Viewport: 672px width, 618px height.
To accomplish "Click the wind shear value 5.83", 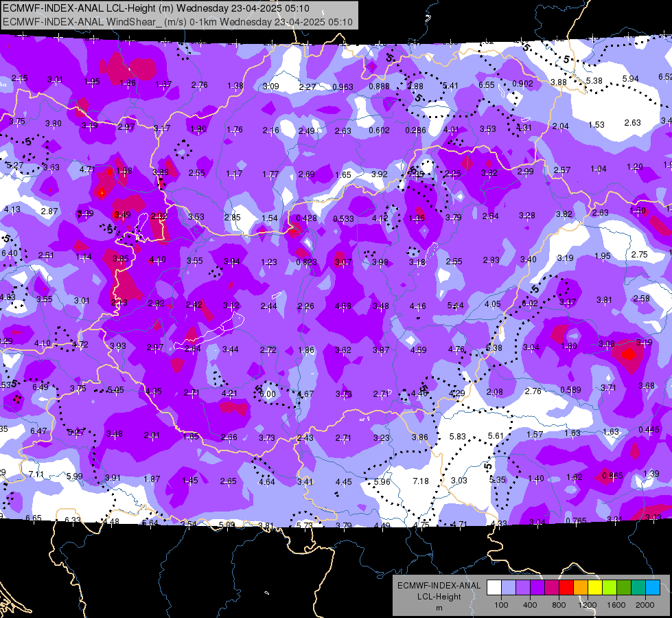I will point(457,437).
